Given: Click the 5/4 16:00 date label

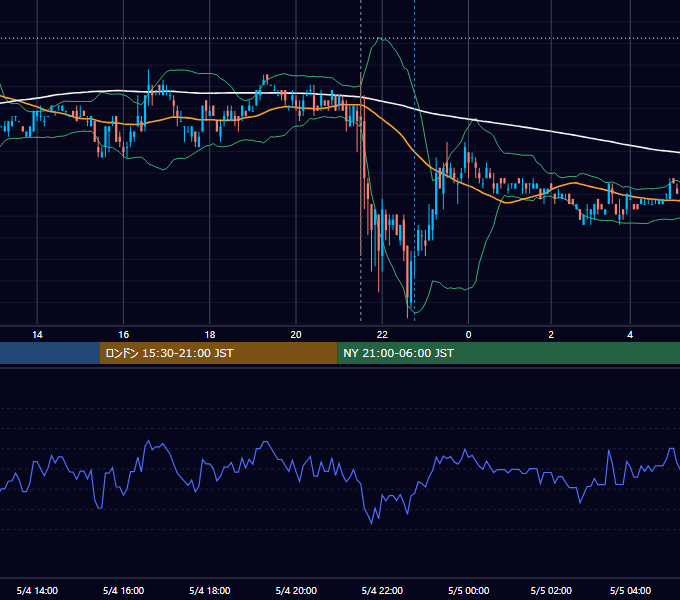Looking at the screenshot, I should click(124, 590).
